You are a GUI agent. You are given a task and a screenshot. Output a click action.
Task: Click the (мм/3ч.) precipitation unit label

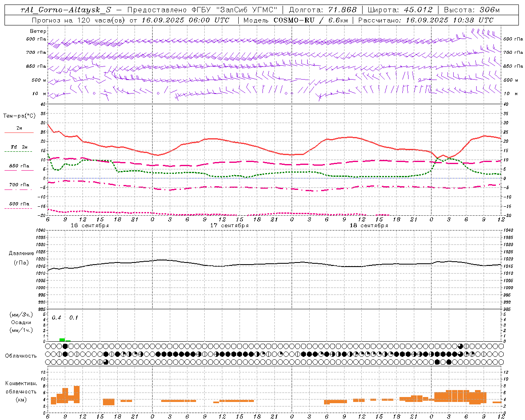click(21, 315)
